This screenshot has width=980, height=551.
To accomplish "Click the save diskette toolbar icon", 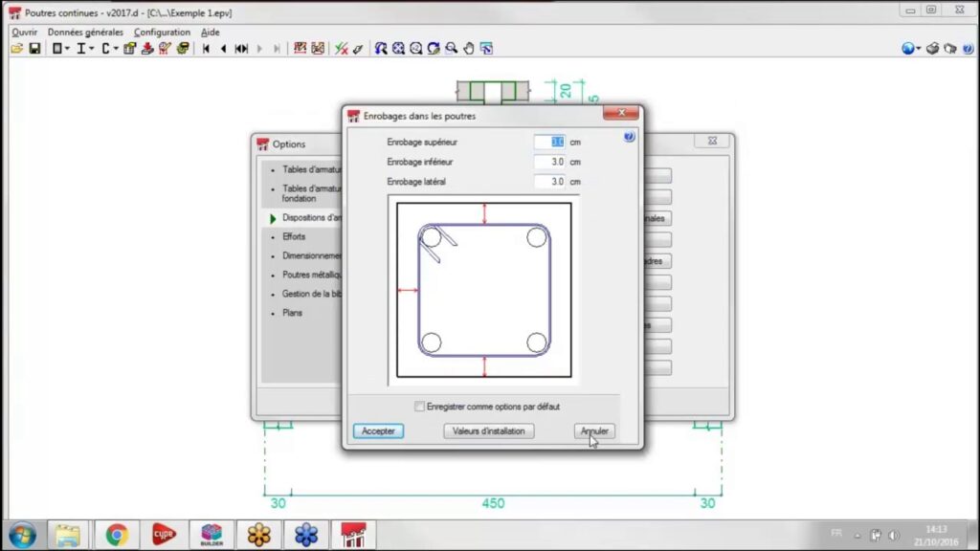I will [34, 48].
